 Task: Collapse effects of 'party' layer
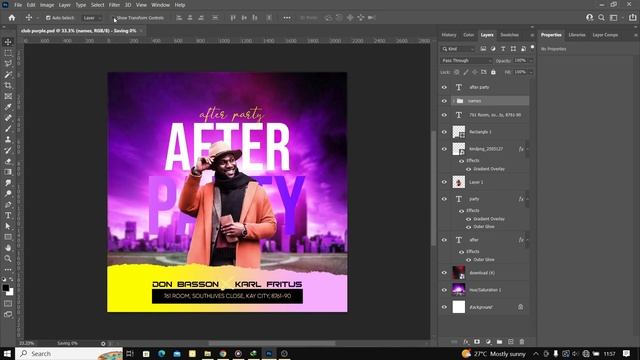click(x=528, y=199)
